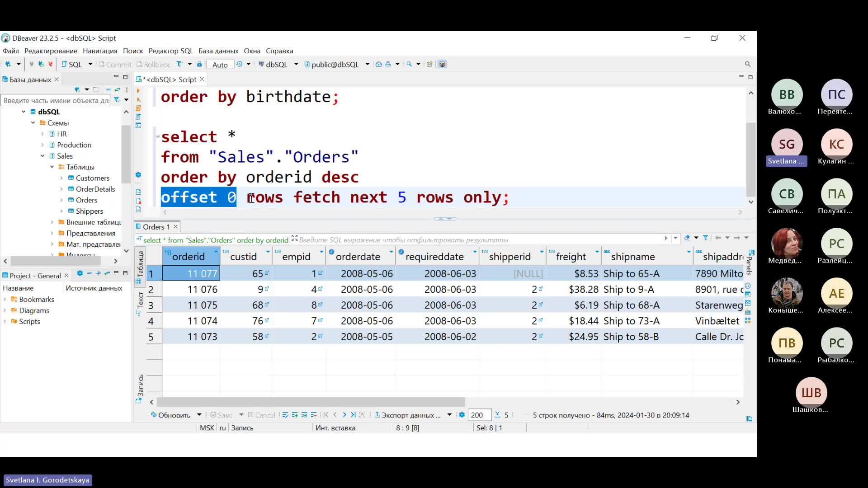Expand the Customers table node
The width and height of the screenshot is (868, 488).
(x=61, y=178)
